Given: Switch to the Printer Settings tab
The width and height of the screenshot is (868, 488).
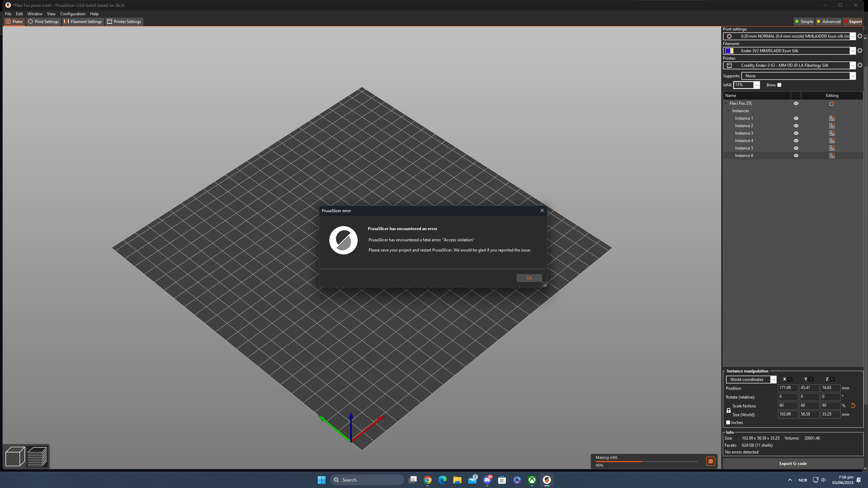Looking at the screenshot, I should pyautogui.click(x=124, y=21).
